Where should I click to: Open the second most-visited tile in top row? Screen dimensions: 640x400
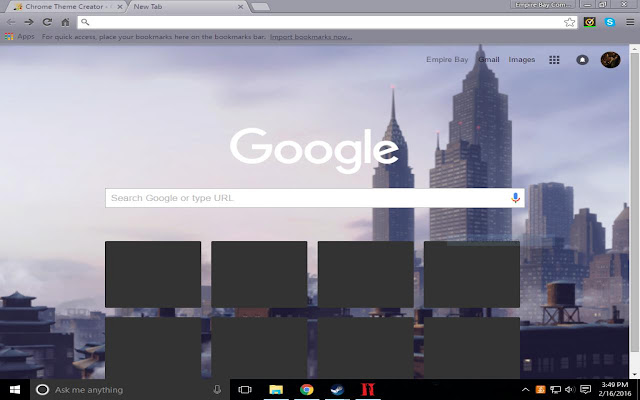pyautogui.click(x=259, y=274)
